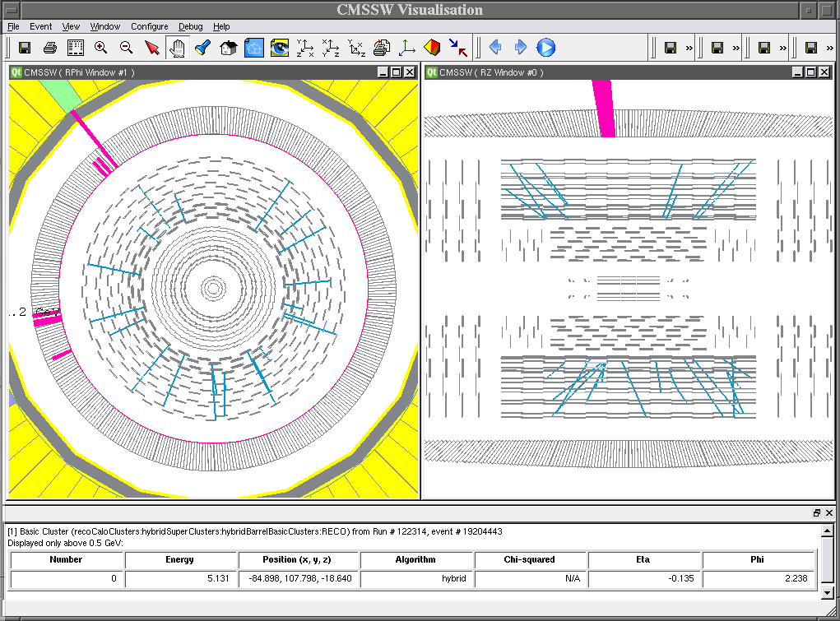Close the RPhi Window #1 subwindow
Image resolution: width=840 pixels, height=621 pixels.
pyautogui.click(x=410, y=72)
